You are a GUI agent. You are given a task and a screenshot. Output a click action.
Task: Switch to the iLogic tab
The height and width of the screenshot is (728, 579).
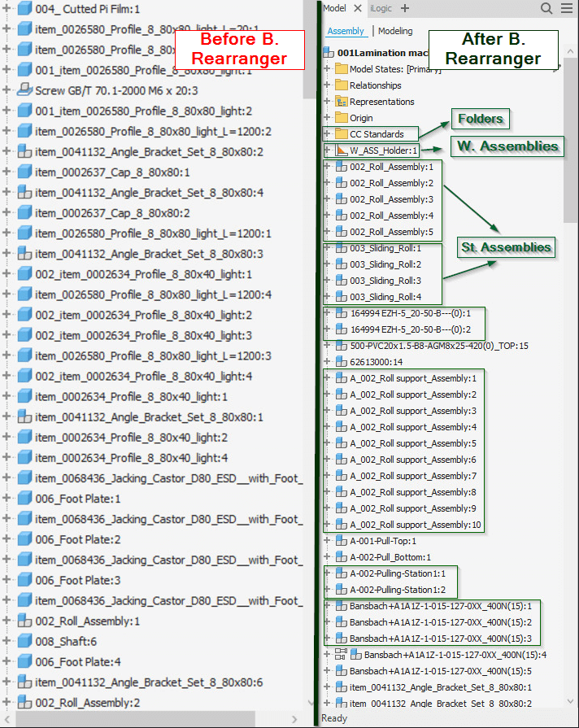381,8
